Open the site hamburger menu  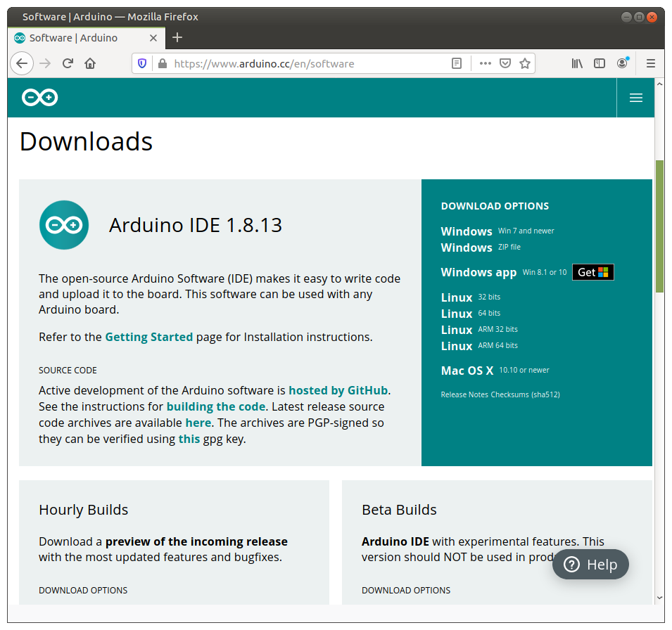[635, 98]
